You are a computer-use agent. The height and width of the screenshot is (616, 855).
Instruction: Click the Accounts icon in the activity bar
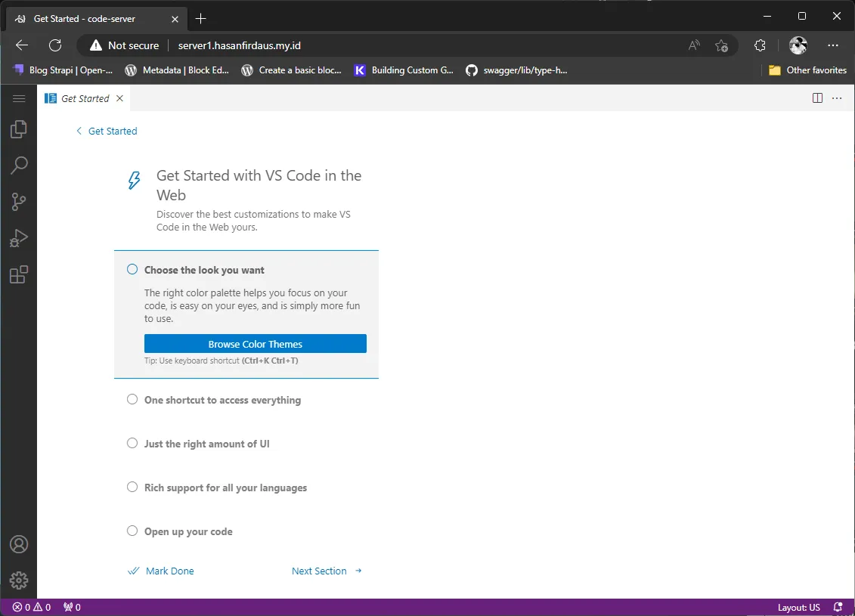coord(19,543)
